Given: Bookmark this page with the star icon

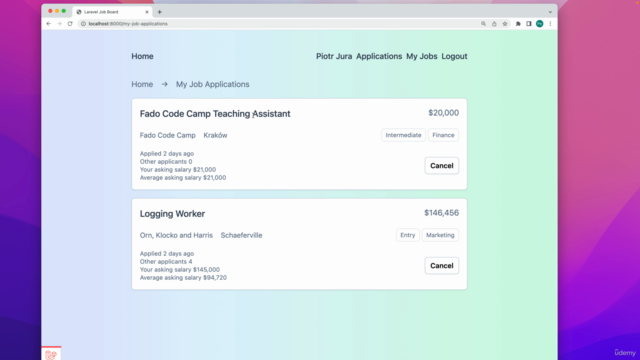Looking at the screenshot, I should click(x=505, y=24).
